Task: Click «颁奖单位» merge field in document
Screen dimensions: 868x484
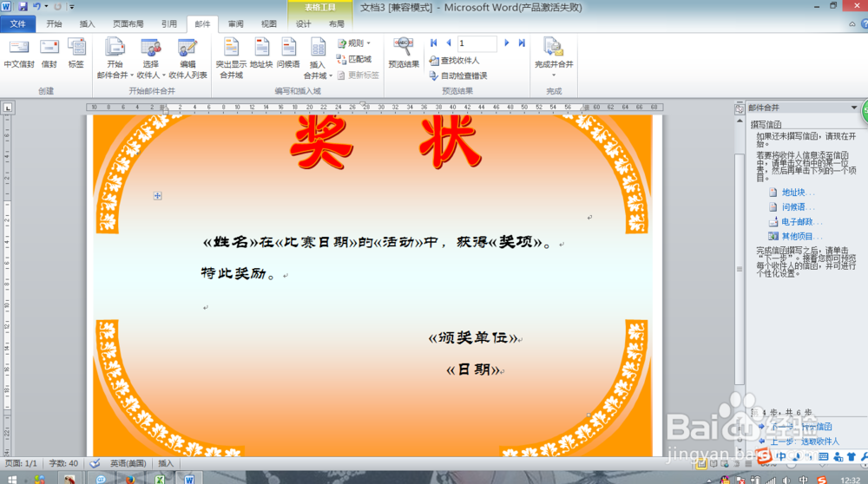Action: (x=474, y=337)
